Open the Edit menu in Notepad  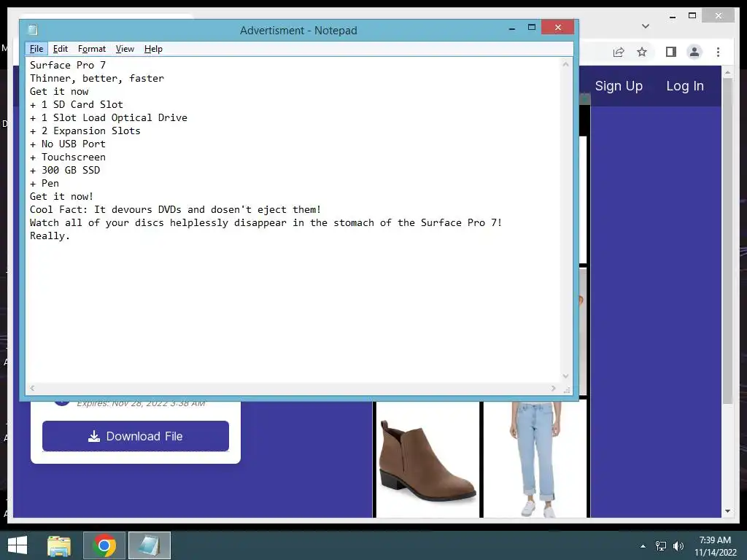tap(60, 49)
